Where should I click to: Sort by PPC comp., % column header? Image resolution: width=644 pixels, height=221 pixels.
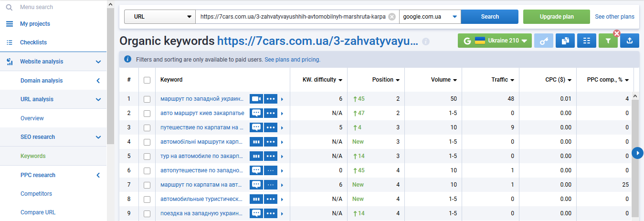608,80
